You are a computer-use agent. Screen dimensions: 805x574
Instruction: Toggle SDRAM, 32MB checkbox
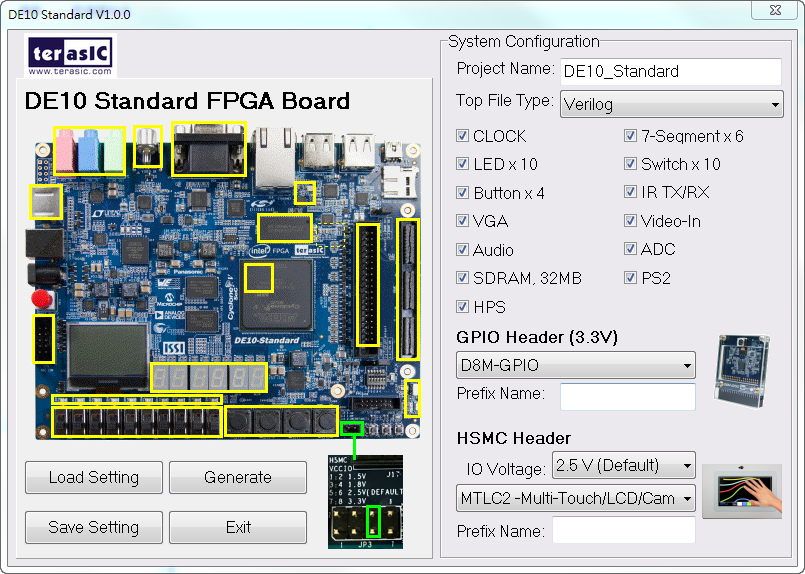[462, 278]
